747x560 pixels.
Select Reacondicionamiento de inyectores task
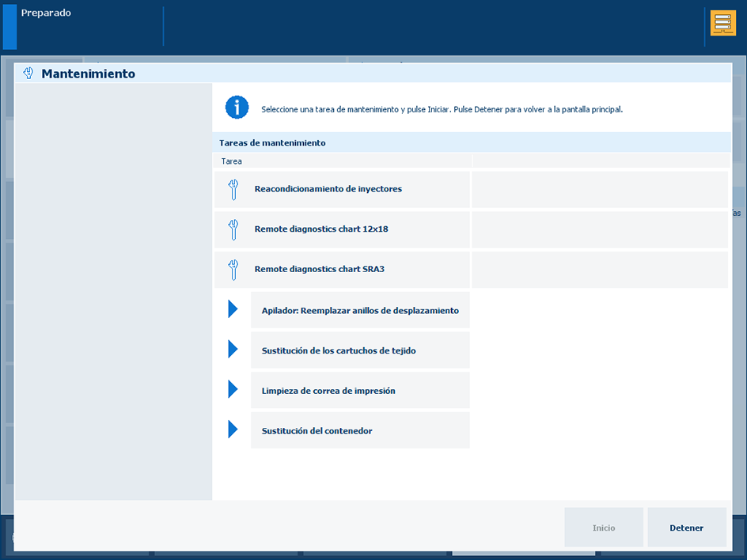(342, 190)
